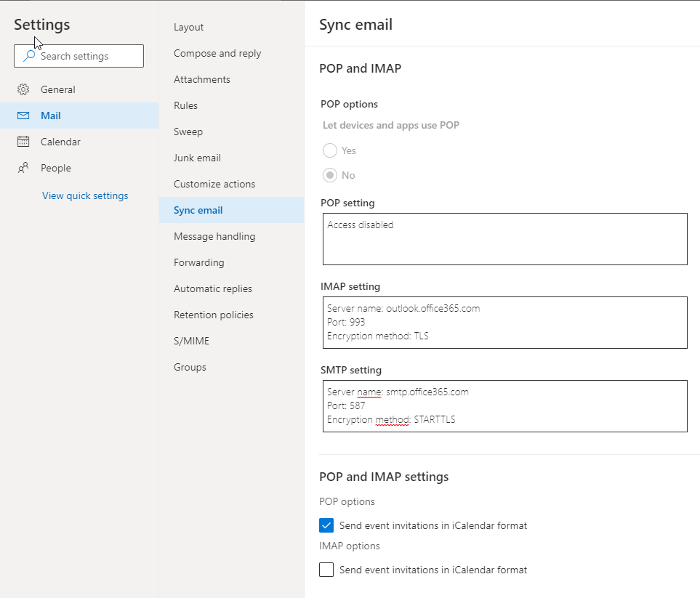700x598 pixels.
Task: Select Yes for POP access
Action: [330, 150]
